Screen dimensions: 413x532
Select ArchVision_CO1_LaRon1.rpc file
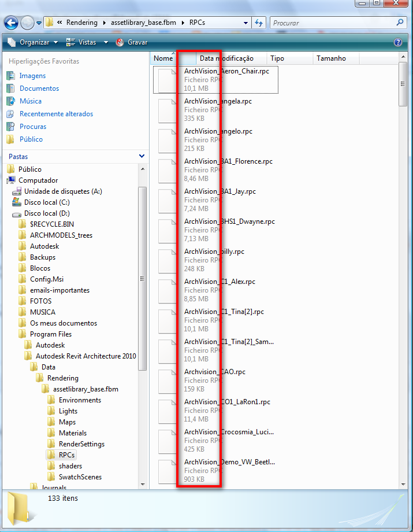216,410
